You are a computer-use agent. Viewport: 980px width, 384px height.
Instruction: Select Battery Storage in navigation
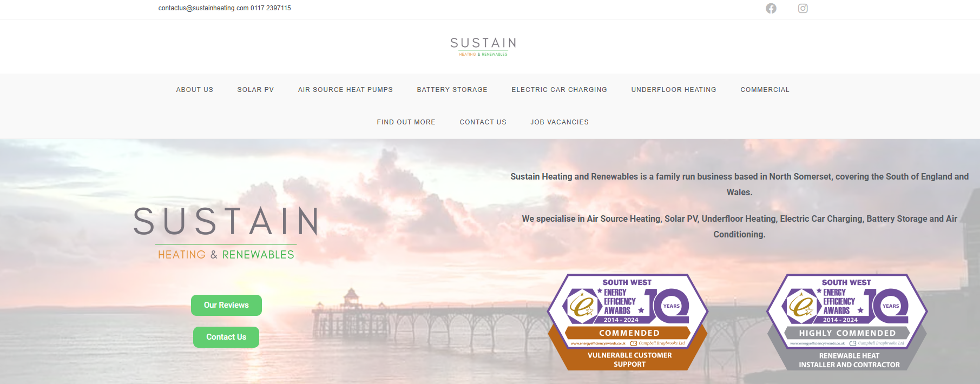(x=452, y=90)
